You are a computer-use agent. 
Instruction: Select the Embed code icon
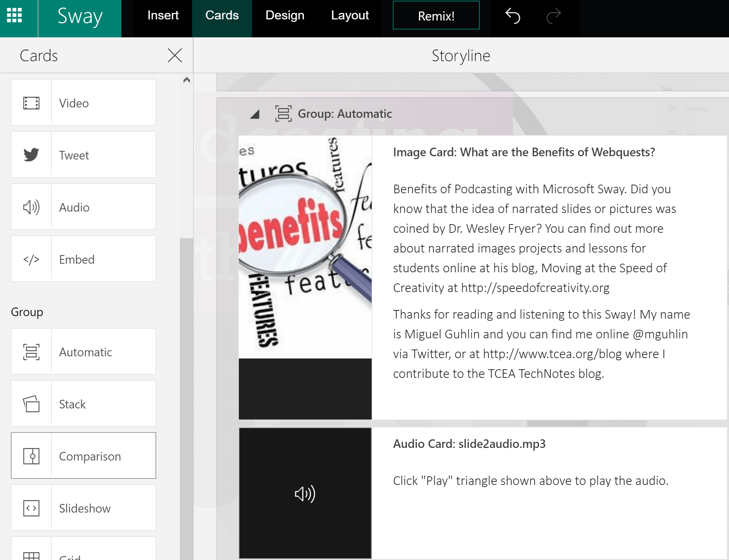click(x=31, y=259)
